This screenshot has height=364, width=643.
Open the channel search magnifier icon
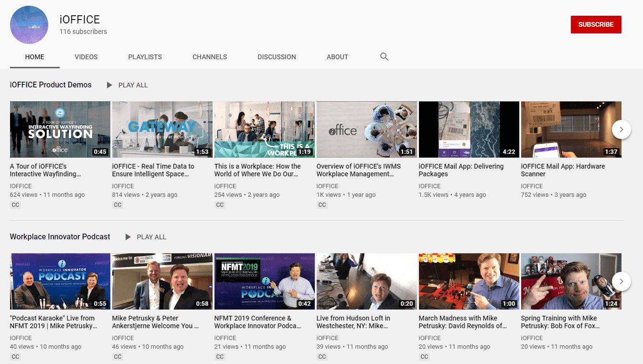pos(384,57)
